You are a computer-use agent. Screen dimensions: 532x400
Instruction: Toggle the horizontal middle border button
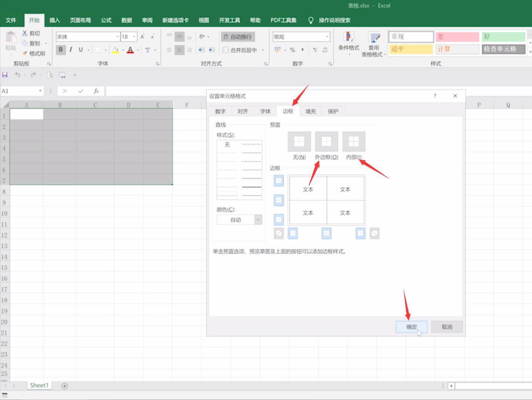tap(279, 200)
